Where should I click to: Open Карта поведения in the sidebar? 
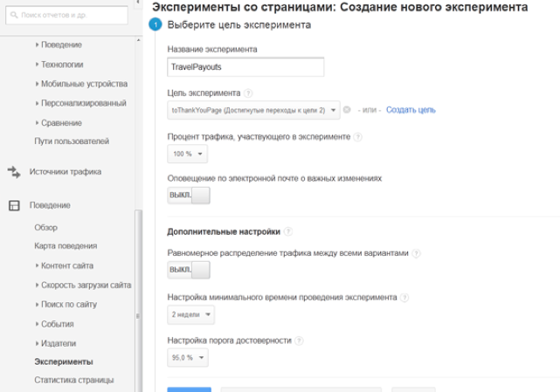(66, 246)
